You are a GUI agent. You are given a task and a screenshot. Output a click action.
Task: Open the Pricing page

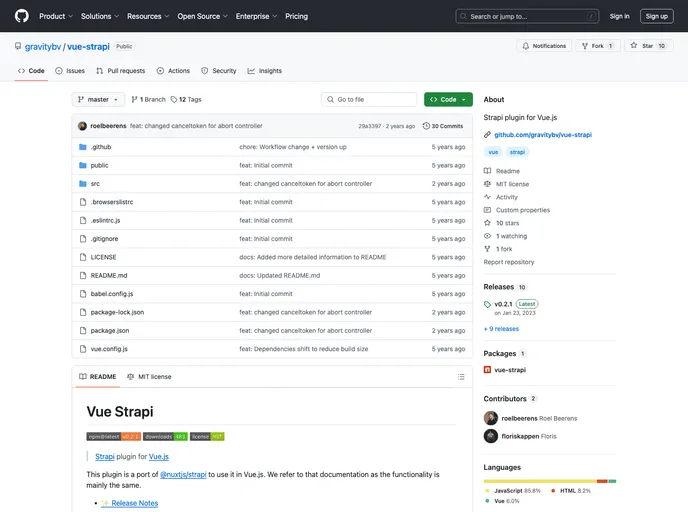pyautogui.click(x=297, y=16)
